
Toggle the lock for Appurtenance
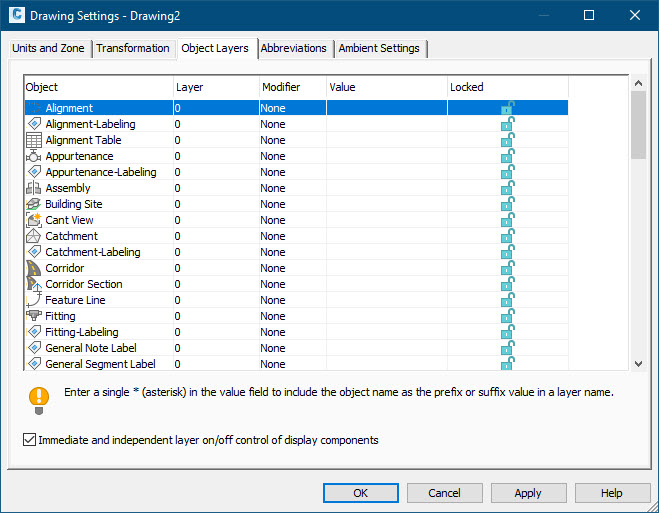[x=508, y=155]
